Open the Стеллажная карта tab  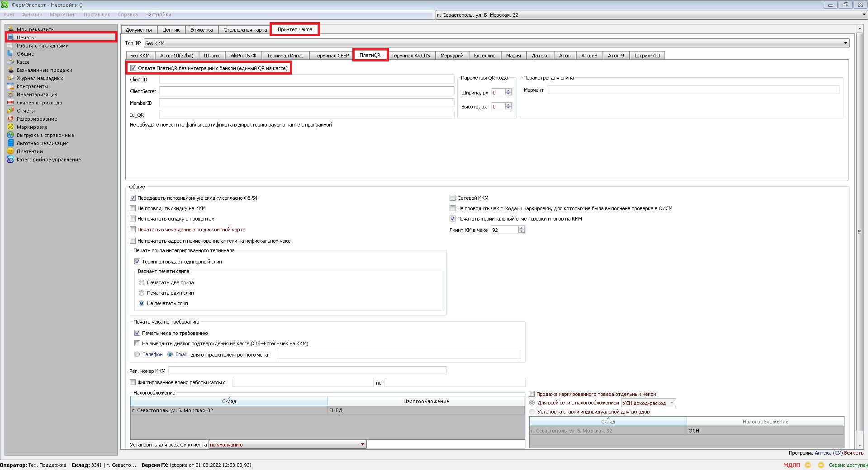click(x=245, y=30)
